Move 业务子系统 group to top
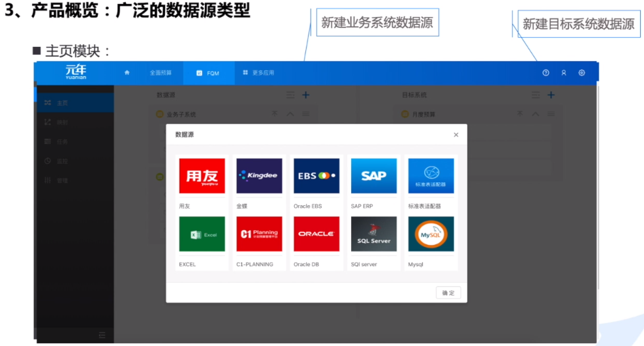This screenshot has width=644, height=346. 274,113
